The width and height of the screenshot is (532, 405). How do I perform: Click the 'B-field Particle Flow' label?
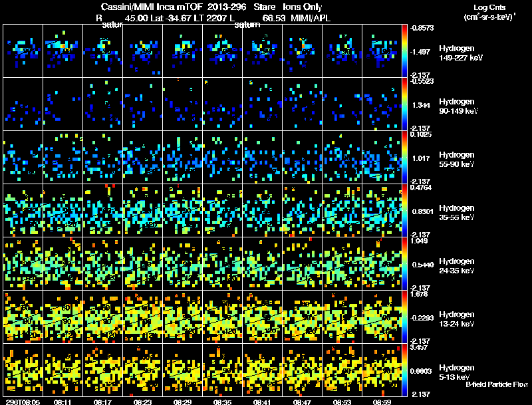click(x=497, y=384)
